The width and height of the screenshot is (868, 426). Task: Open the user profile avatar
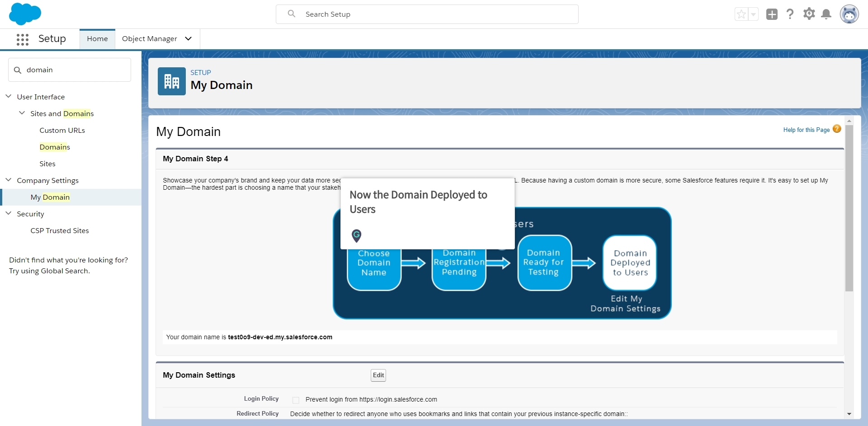point(849,14)
